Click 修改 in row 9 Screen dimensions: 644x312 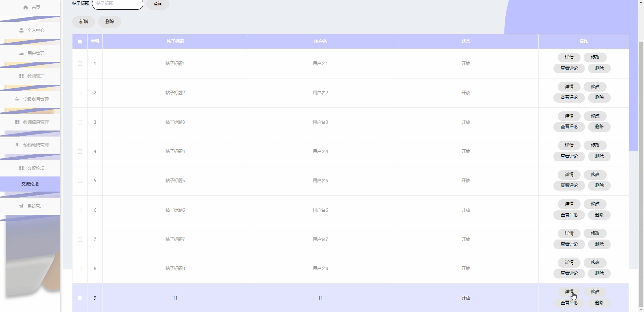coord(595,292)
